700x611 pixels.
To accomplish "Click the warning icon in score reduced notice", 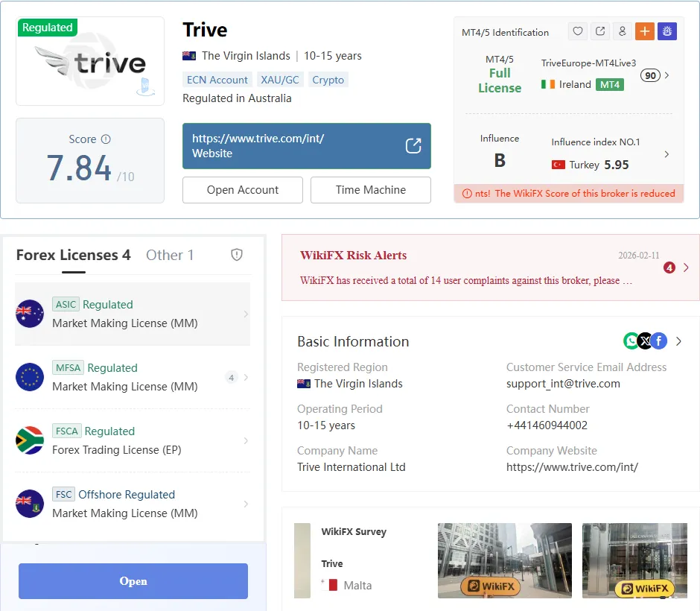I will pos(467,194).
